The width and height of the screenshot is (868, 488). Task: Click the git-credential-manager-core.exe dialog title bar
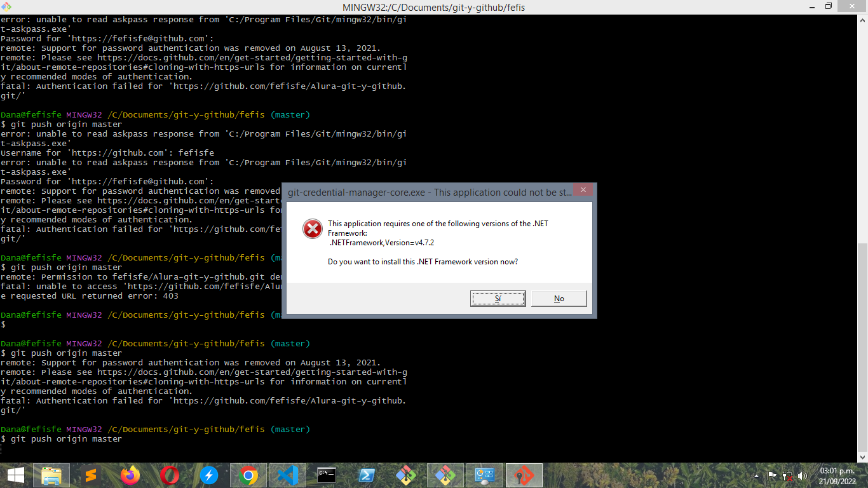[430, 192]
